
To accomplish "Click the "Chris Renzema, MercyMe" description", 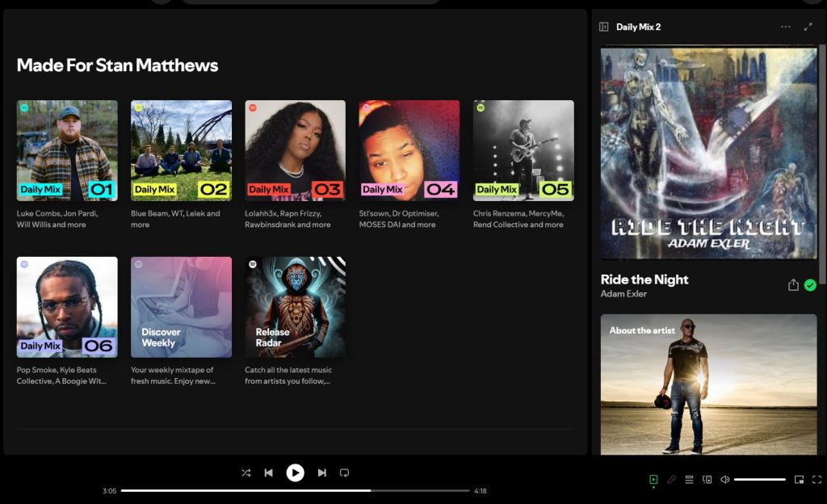I will tap(518, 219).
